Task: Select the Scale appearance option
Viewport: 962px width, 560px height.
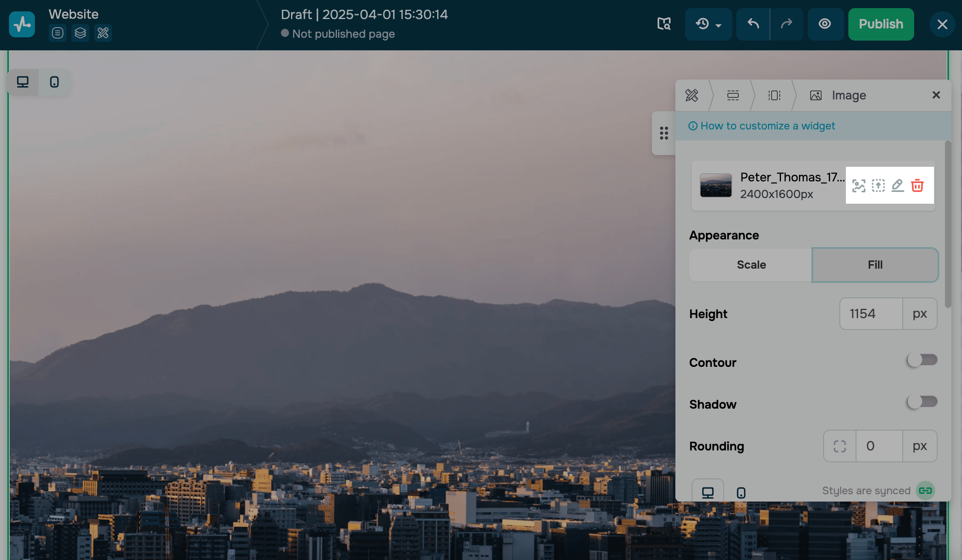Action: (751, 265)
